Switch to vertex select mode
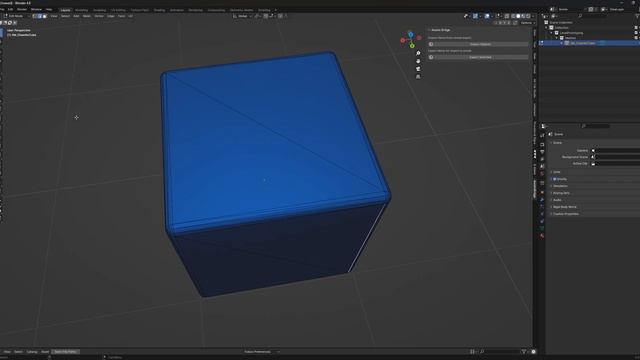This screenshot has width=640, height=360. [x=35, y=16]
